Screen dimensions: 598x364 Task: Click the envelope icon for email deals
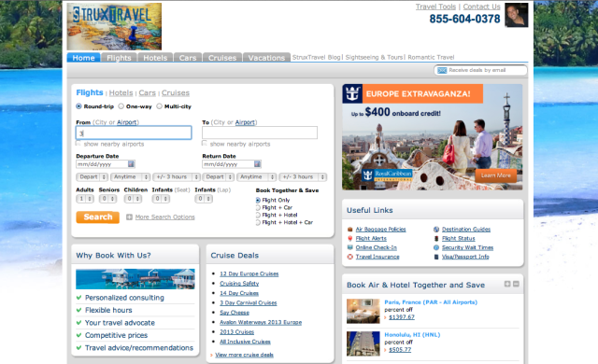(x=442, y=70)
